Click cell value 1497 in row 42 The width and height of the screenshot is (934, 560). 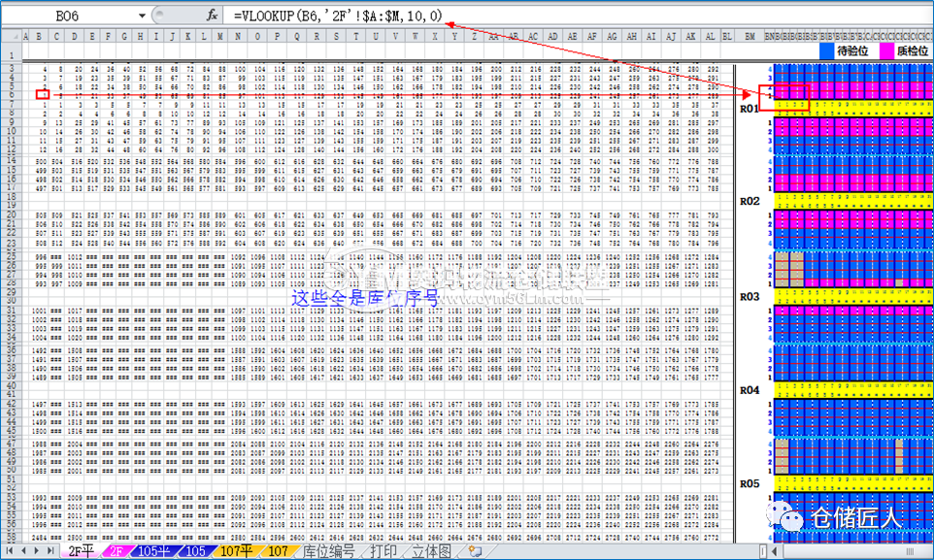[x=39, y=405]
